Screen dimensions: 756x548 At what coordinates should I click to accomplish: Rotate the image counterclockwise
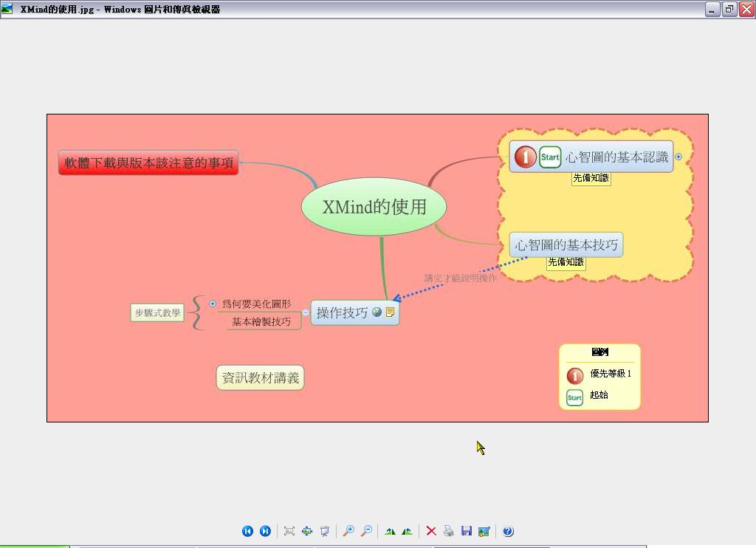click(x=407, y=531)
